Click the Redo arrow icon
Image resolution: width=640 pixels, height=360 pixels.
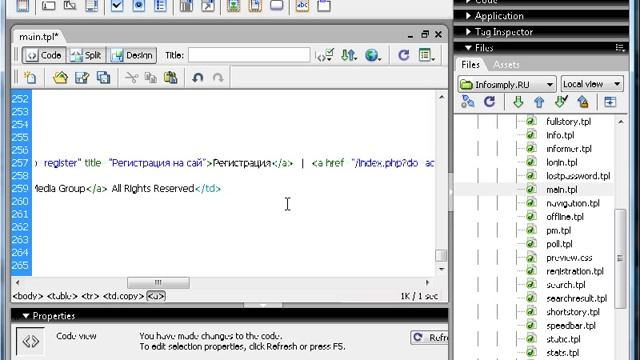coord(218,77)
